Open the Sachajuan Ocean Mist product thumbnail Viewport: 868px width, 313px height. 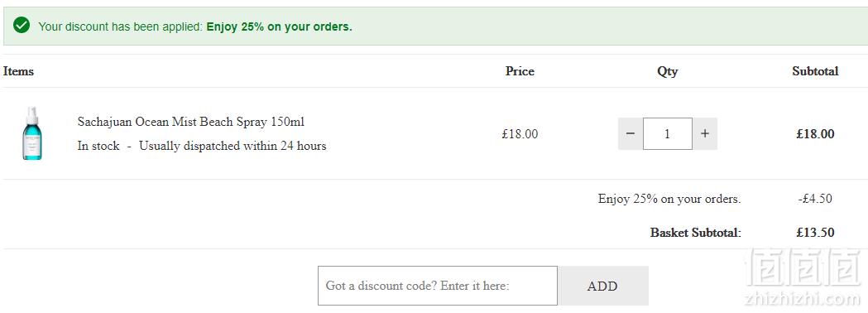(x=32, y=133)
